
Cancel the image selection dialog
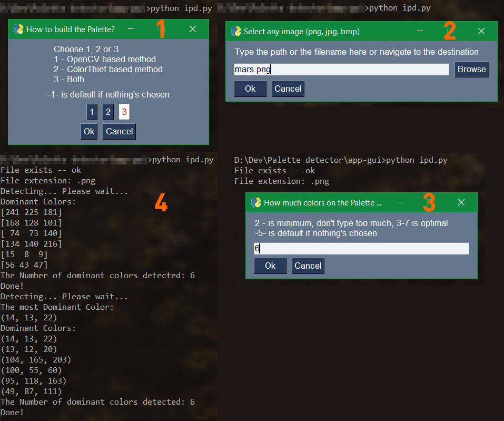point(288,89)
